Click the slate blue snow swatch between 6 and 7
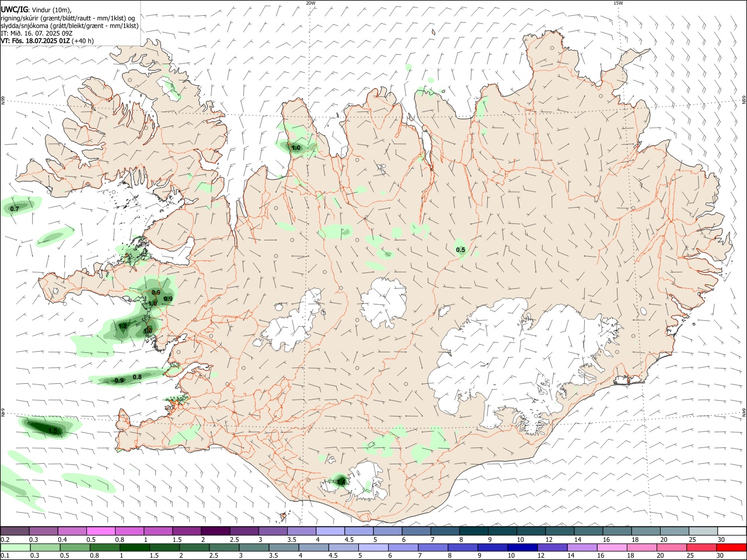The height and width of the screenshot is (560, 747). [x=416, y=531]
